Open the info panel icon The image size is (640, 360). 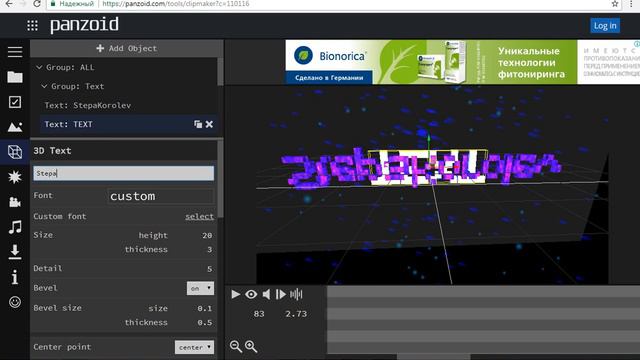[x=15, y=277]
